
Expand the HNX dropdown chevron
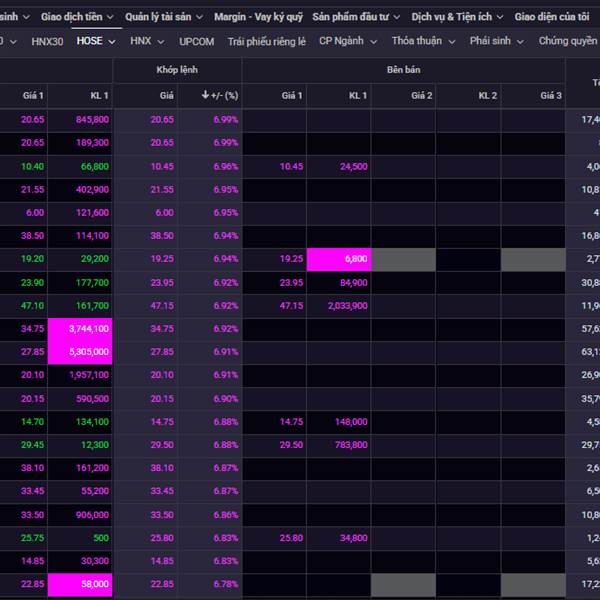pos(161,42)
